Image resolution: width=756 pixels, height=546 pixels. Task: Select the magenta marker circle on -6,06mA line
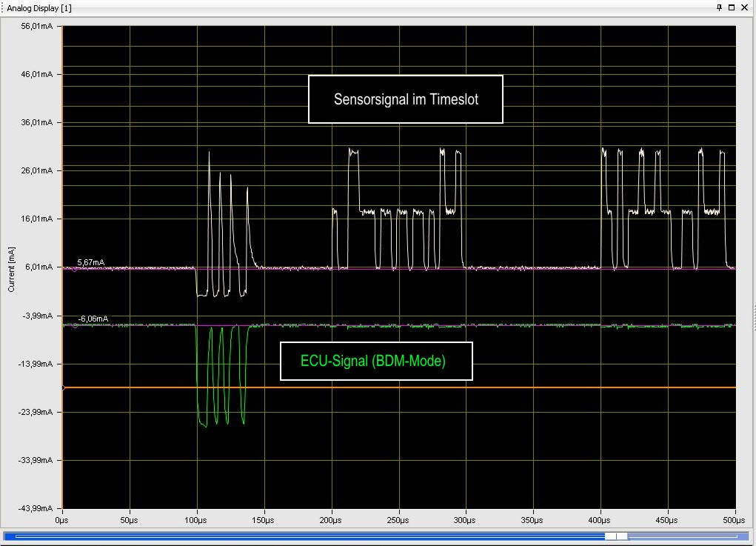point(75,326)
